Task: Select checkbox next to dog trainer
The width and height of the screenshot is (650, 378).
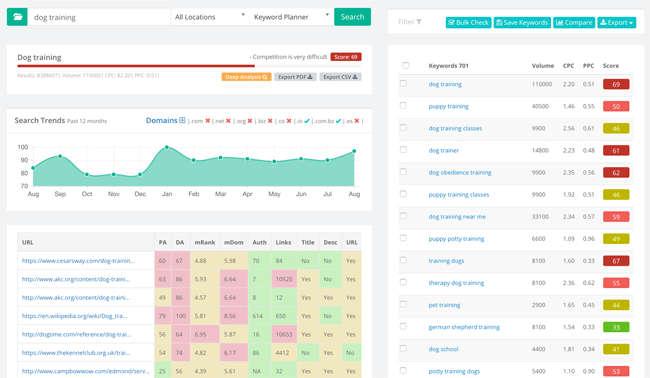Action: [x=403, y=150]
